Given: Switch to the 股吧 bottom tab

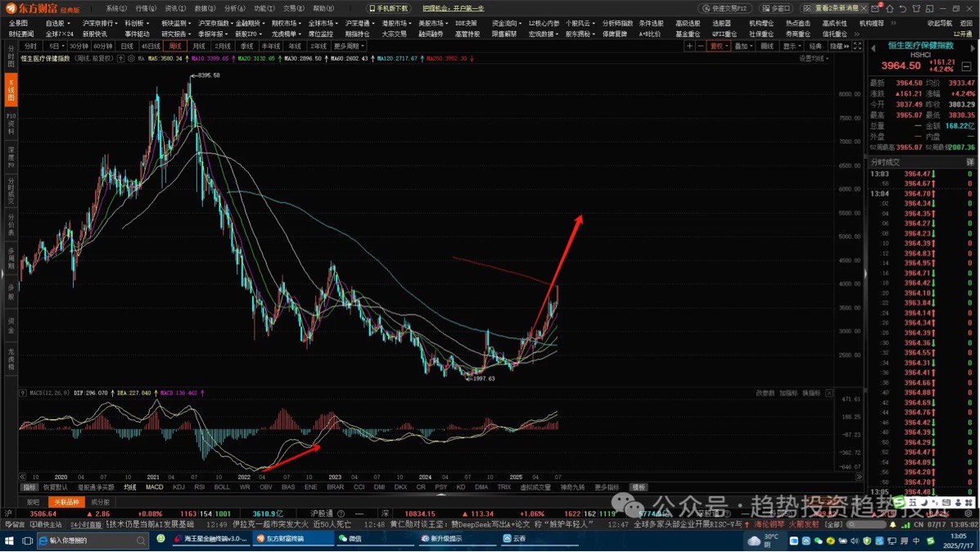Looking at the screenshot, I should point(33,502).
